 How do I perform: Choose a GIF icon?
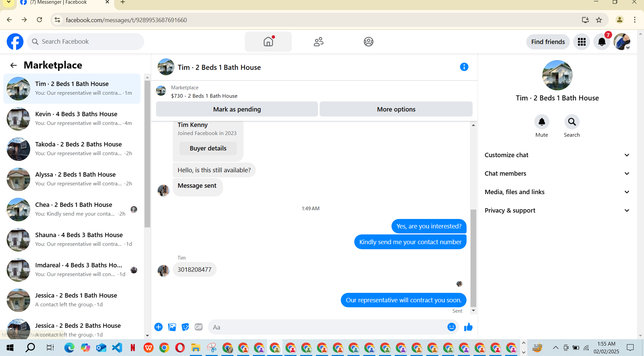click(199, 327)
